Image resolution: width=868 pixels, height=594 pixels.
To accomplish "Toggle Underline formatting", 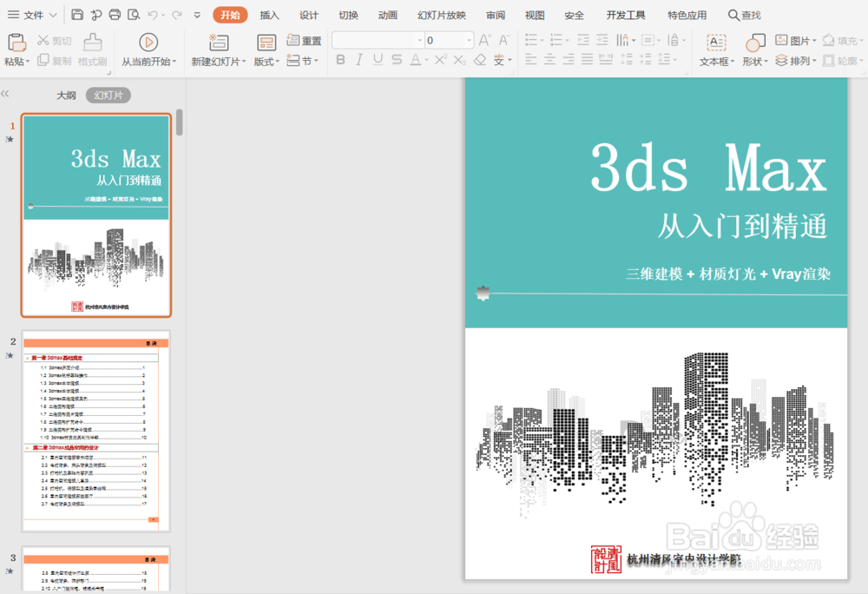I will (x=378, y=60).
